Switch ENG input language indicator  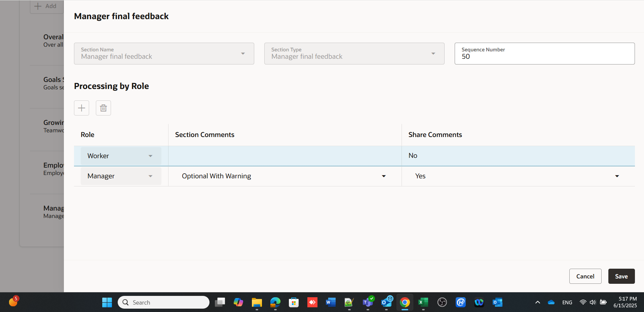coord(567,302)
